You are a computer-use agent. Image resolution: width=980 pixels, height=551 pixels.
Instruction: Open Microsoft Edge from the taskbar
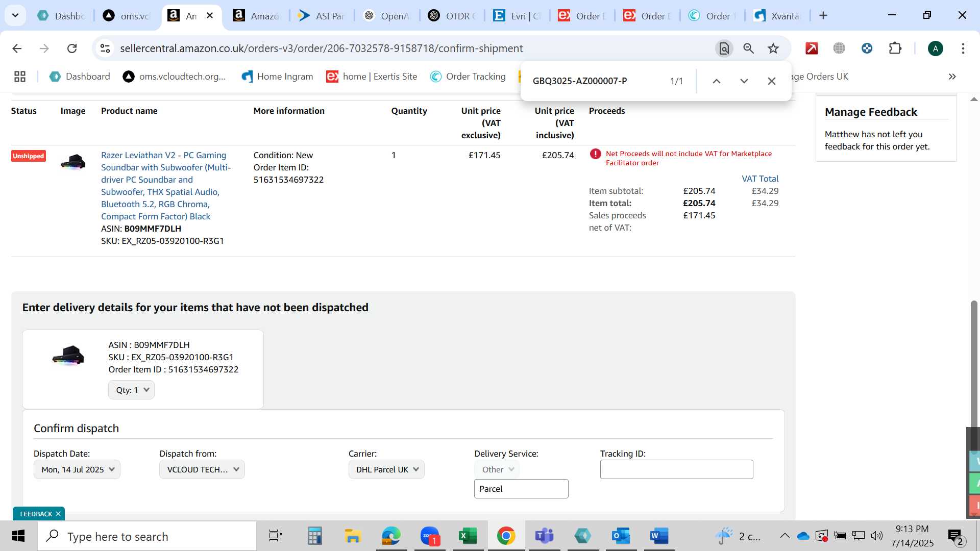pyautogui.click(x=391, y=536)
